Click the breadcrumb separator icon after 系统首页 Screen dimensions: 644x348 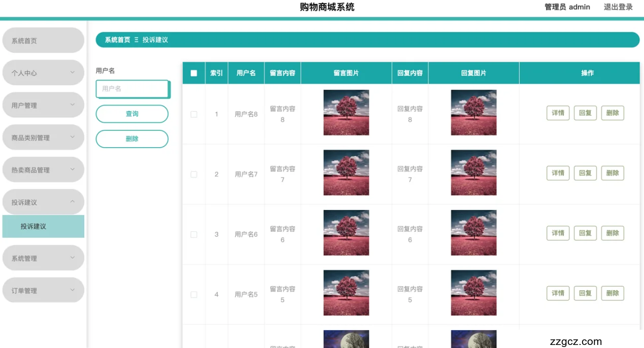(137, 40)
